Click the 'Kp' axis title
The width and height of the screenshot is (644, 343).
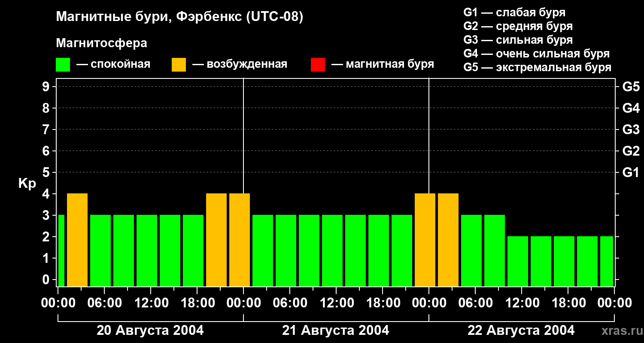tap(27, 183)
